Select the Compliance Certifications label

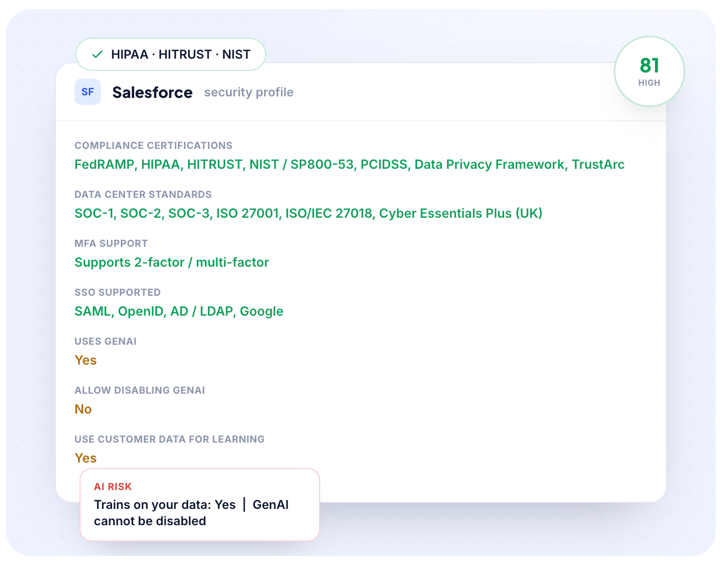[x=153, y=145]
